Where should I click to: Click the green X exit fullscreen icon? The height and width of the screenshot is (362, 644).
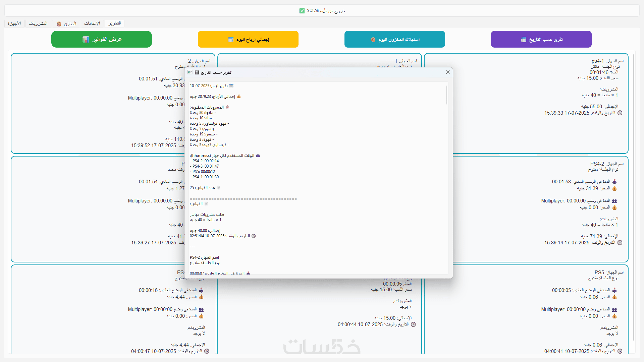pyautogui.click(x=302, y=11)
